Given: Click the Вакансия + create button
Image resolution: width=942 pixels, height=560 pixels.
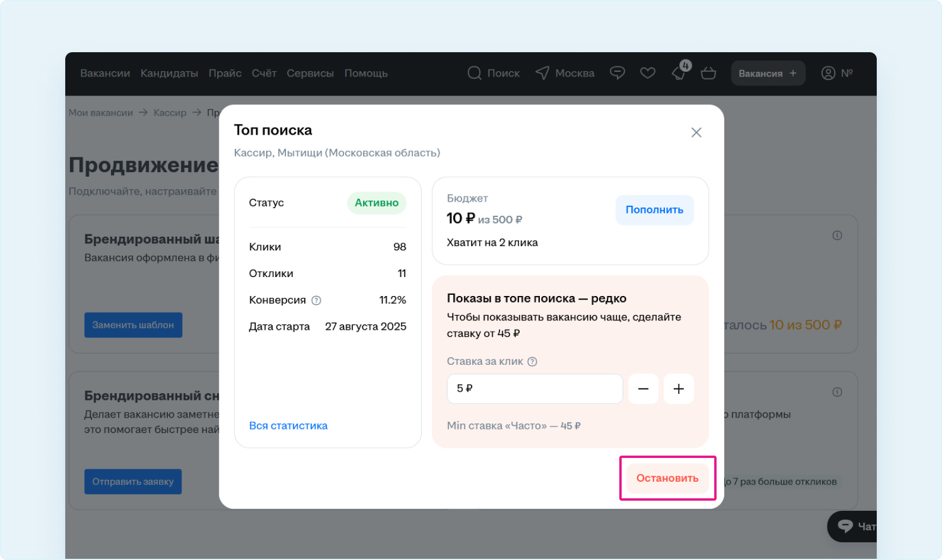Looking at the screenshot, I should click(x=768, y=73).
